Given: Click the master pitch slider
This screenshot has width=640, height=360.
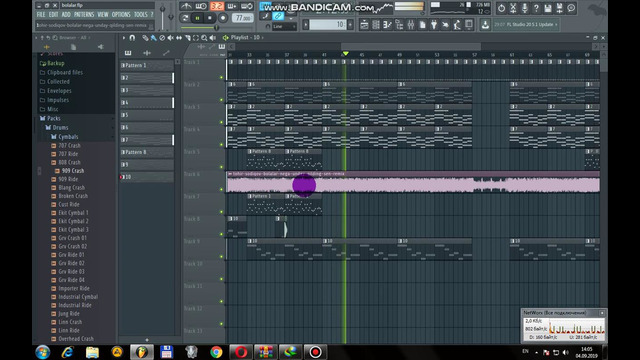Looking at the screenshot, I should [171, 17].
